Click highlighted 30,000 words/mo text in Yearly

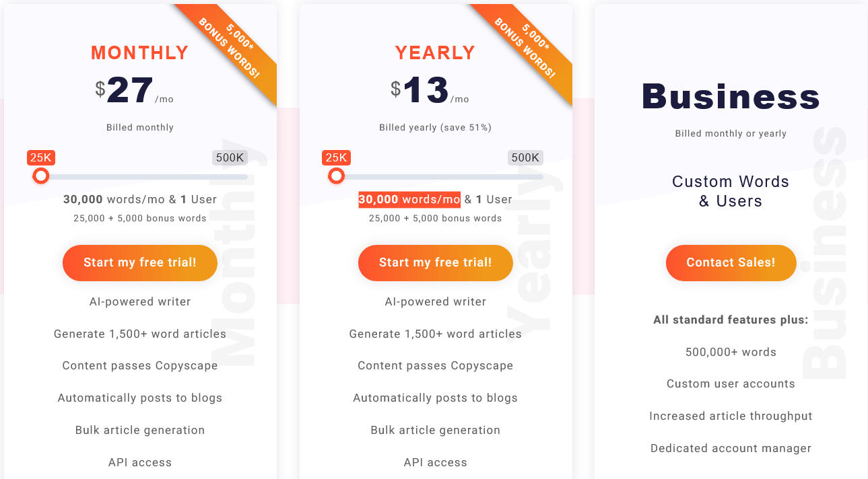409,199
